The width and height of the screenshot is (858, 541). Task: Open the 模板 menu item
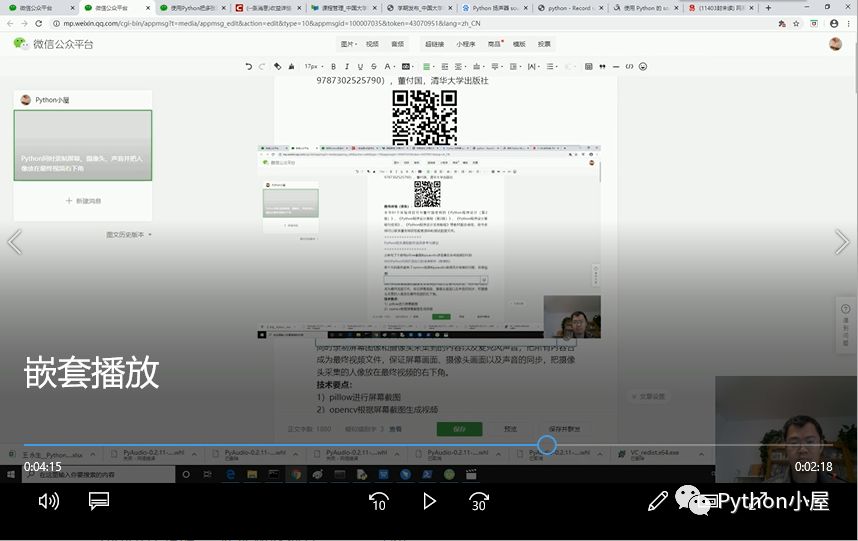point(519,44)
